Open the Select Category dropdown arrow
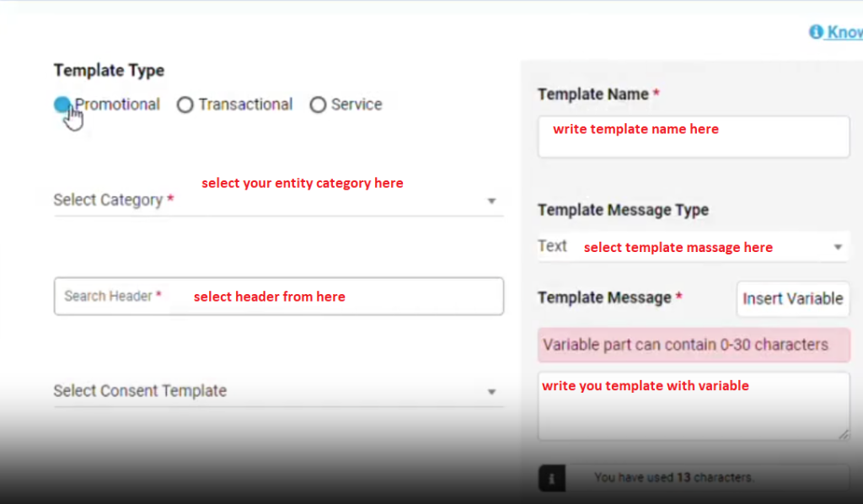 [491, 201]
